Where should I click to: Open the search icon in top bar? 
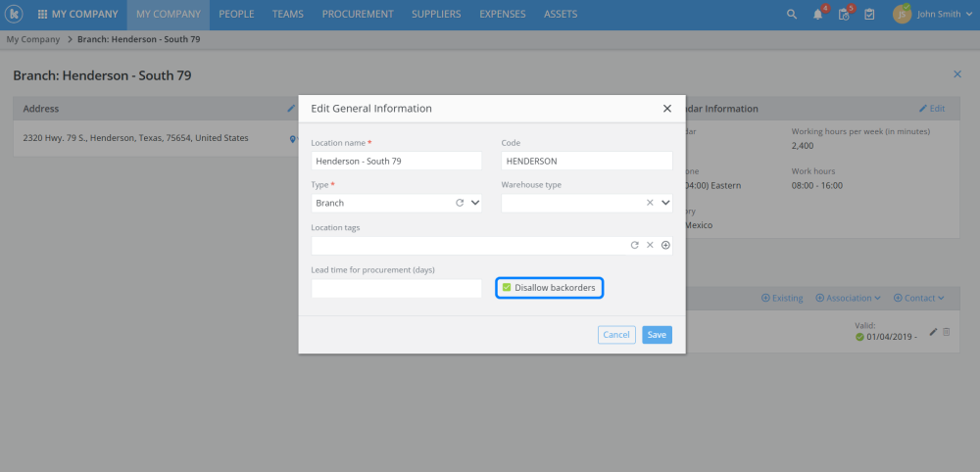click(x=792, y=15)
